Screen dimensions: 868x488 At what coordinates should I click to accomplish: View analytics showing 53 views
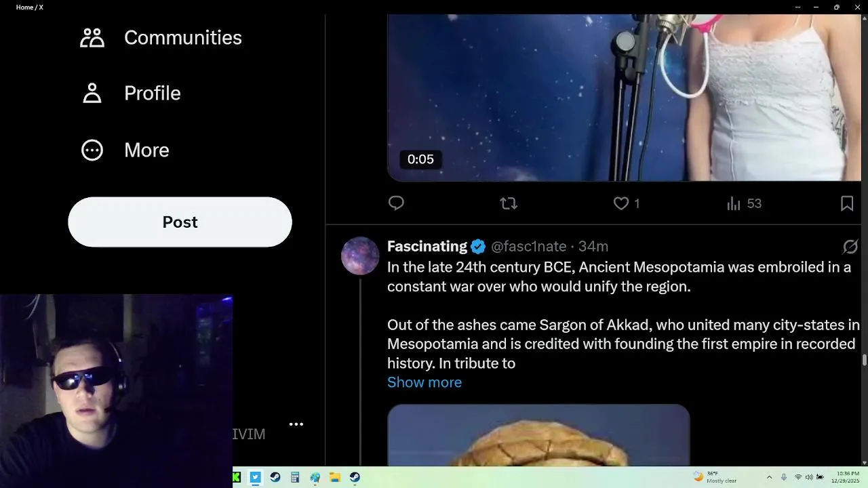tap(744, 203)
